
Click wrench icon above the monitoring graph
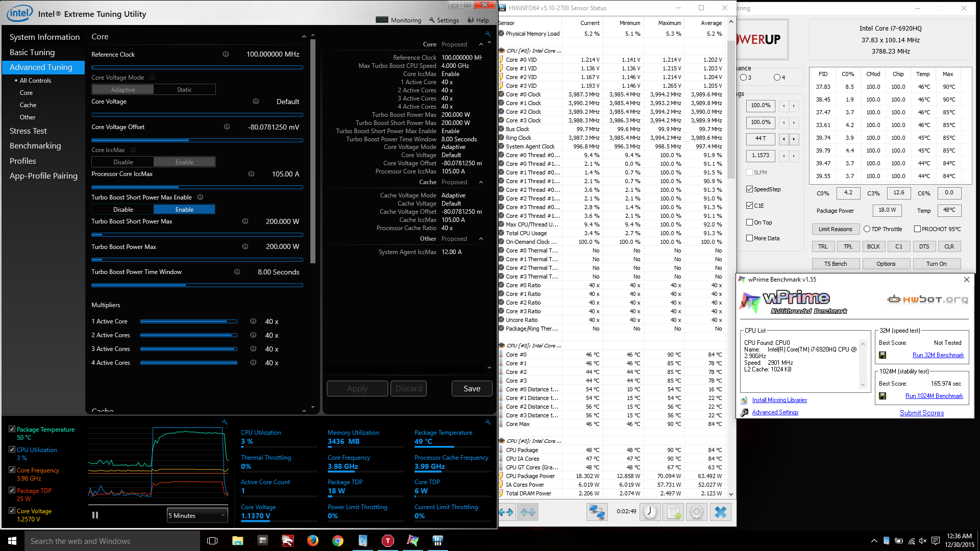(x=225, y=422)
